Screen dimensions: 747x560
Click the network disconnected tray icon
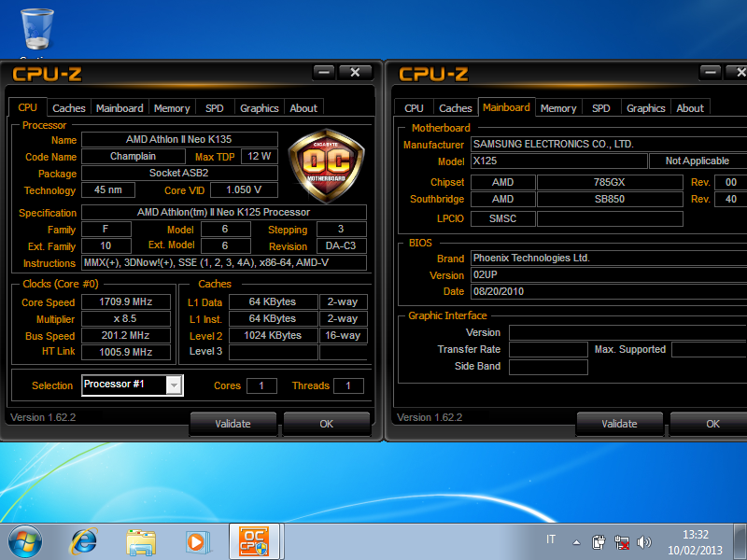(x=621, y=542)
